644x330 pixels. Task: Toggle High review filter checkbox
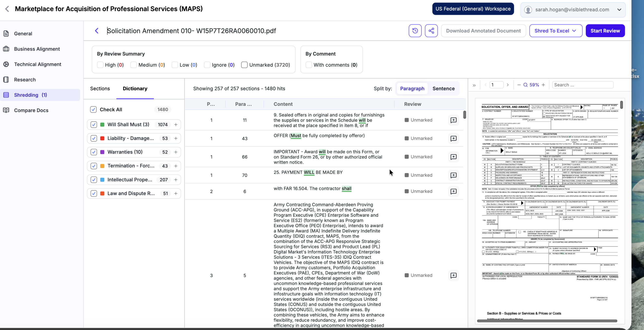click(100, 65)
